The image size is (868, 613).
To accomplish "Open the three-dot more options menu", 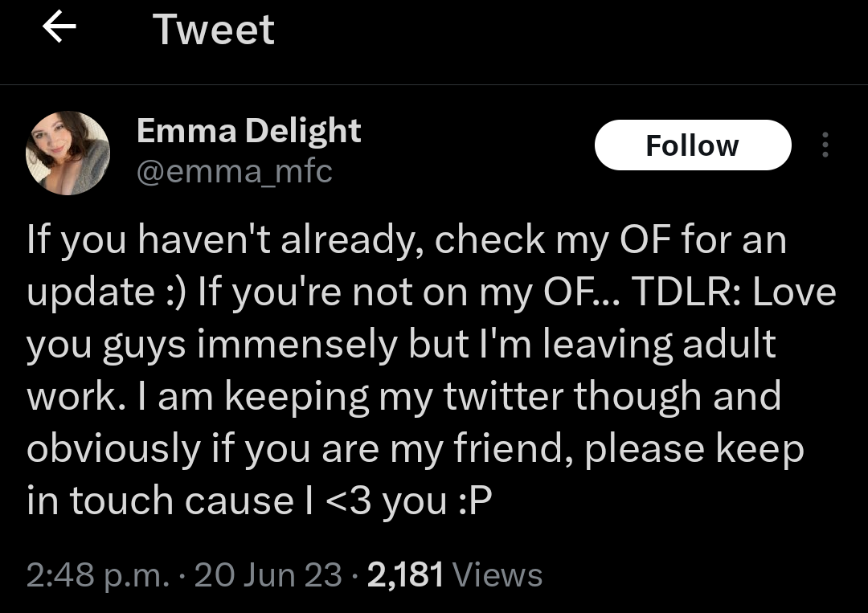I will pyautogui.click(x=824, y=145).
